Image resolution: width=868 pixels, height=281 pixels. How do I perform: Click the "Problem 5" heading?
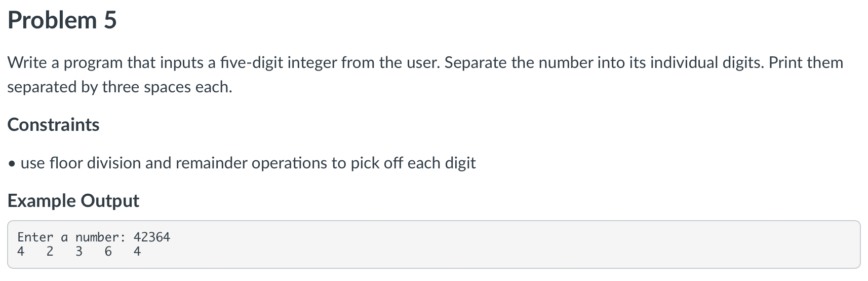62,21
